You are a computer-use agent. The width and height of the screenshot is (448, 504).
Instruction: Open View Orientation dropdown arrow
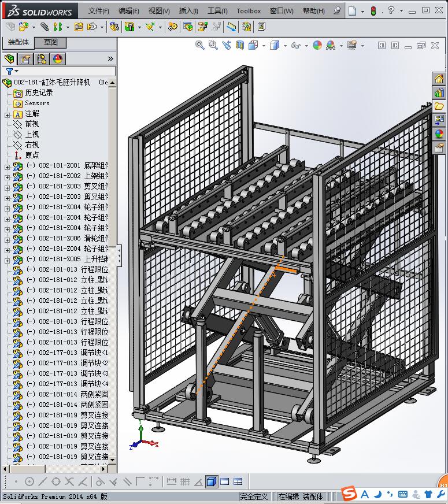pos(264,46)
